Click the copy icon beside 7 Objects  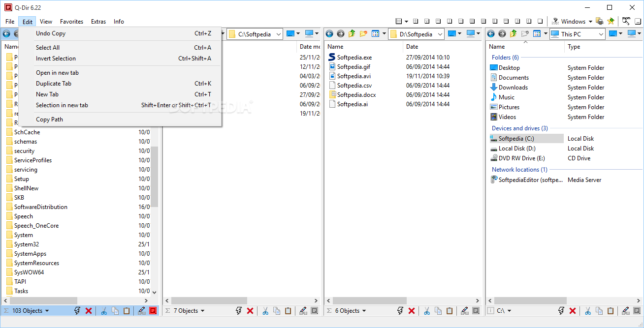[277, 311]
